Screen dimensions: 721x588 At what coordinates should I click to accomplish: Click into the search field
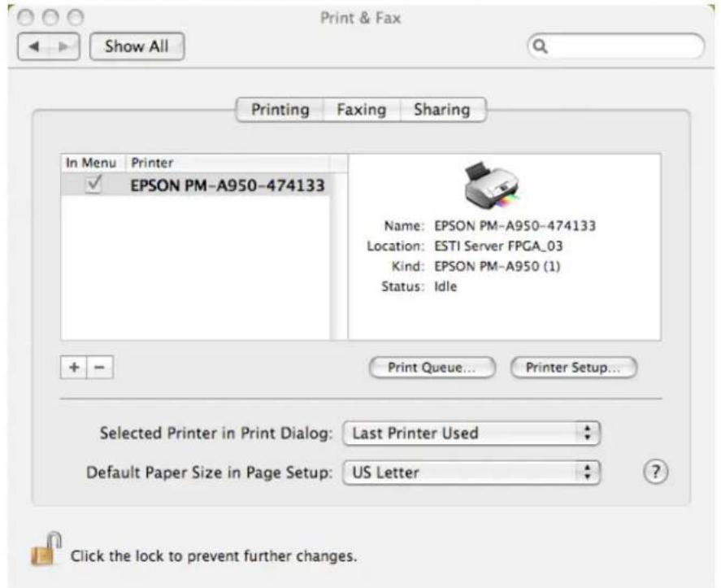pos(616,46)
